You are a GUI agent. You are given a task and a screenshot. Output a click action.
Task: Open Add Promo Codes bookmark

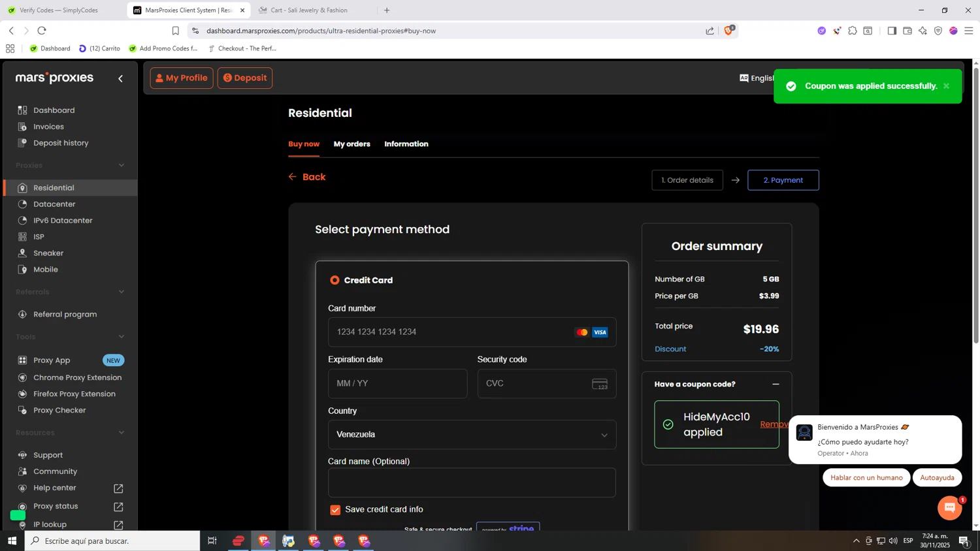coord(163,48)
